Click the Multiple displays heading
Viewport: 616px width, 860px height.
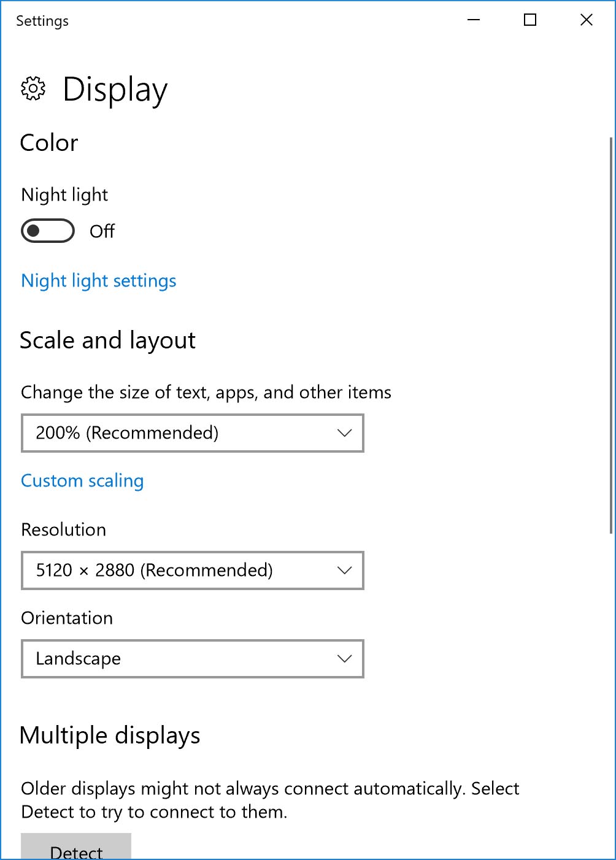point(110,735)
